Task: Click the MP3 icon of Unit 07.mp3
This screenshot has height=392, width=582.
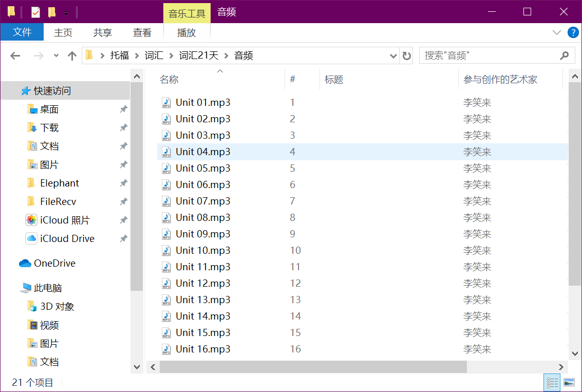Action: [166, 201]
